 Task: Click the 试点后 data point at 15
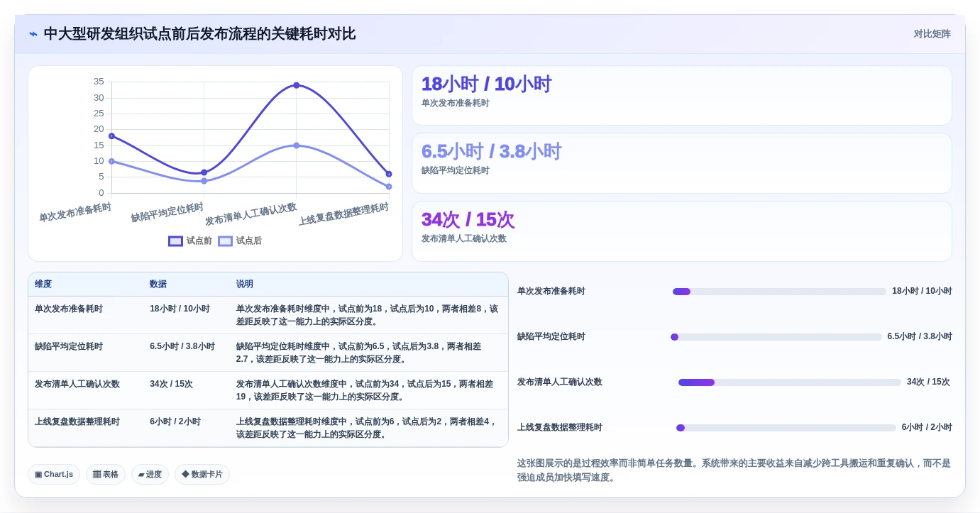[x=297, y=145]
